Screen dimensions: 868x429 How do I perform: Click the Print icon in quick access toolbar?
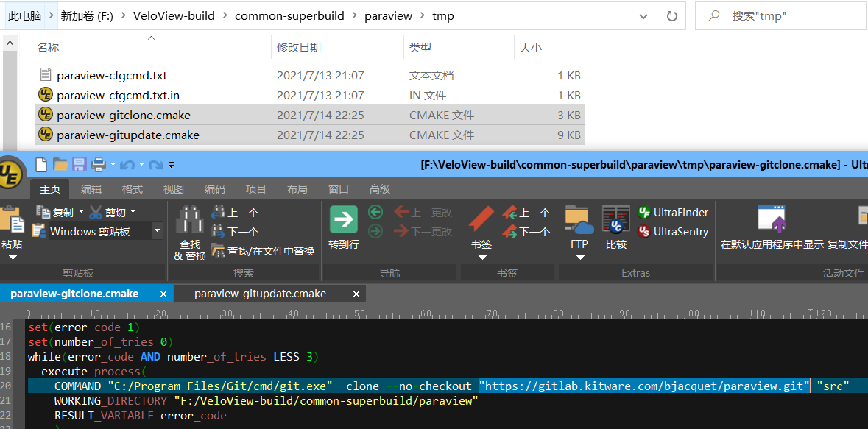point(99,164)
